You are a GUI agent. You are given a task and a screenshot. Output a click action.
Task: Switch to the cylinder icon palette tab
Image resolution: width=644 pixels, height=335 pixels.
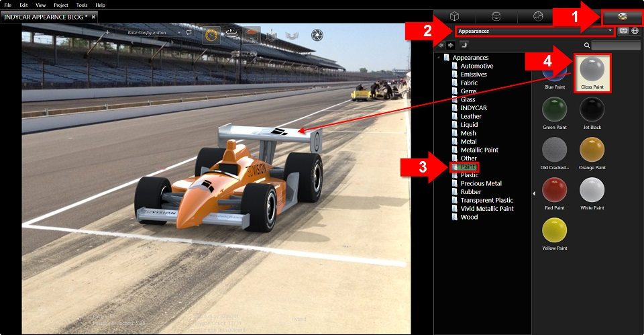[496, 16]
